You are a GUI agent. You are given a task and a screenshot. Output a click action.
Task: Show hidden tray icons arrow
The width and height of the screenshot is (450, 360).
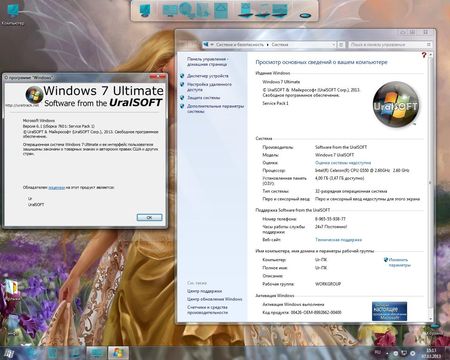(x=387, y=353)
